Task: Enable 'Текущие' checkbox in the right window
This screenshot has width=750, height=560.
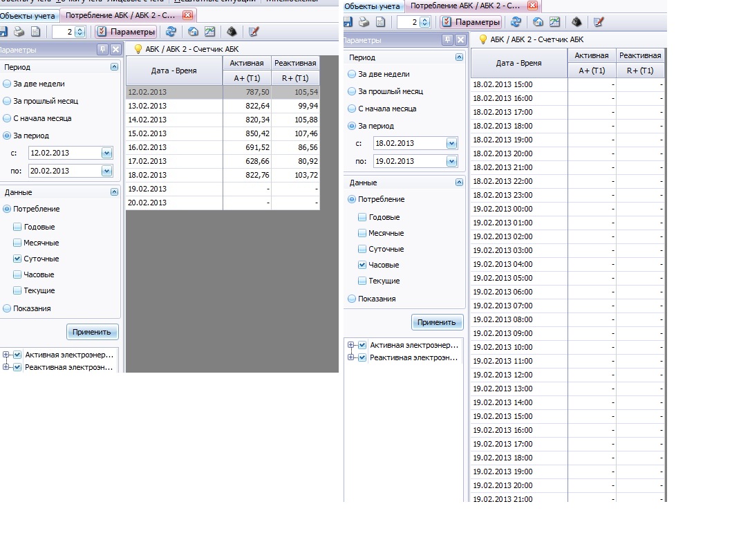Action: 362,281
